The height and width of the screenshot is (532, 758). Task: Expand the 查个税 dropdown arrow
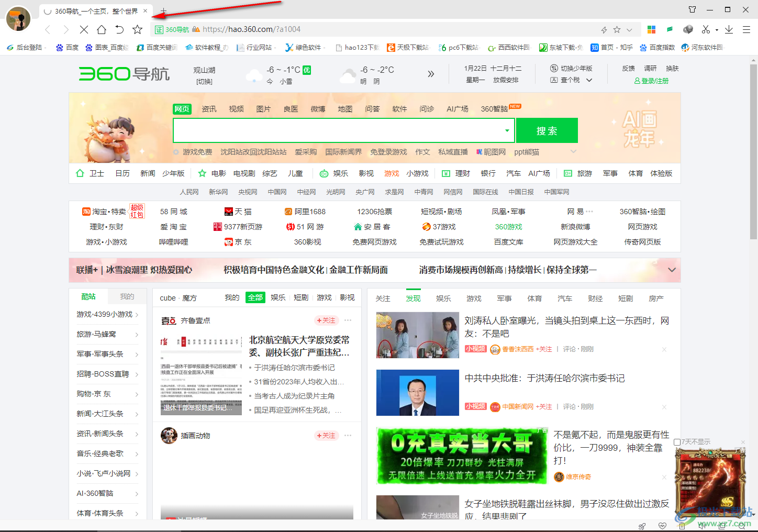[589, 80]
